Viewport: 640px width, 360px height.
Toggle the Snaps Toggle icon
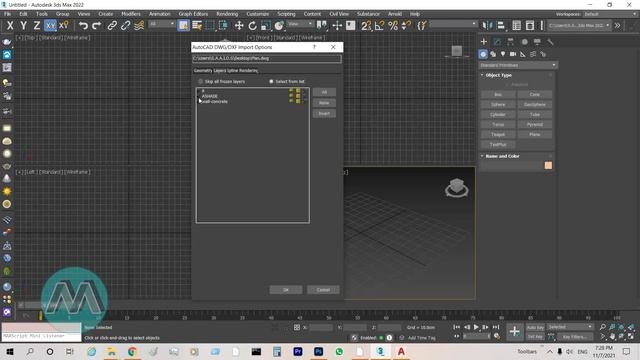coord(366,26)
